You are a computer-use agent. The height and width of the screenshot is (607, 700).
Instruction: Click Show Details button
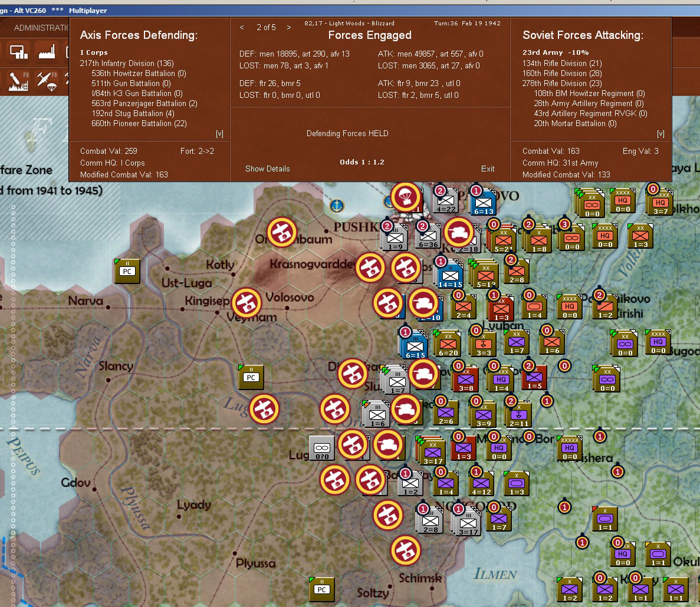[267, 169]
